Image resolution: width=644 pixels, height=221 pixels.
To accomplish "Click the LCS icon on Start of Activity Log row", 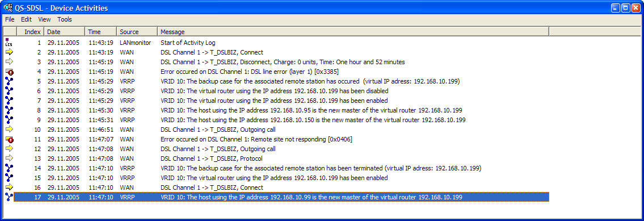I will point(9,43).
